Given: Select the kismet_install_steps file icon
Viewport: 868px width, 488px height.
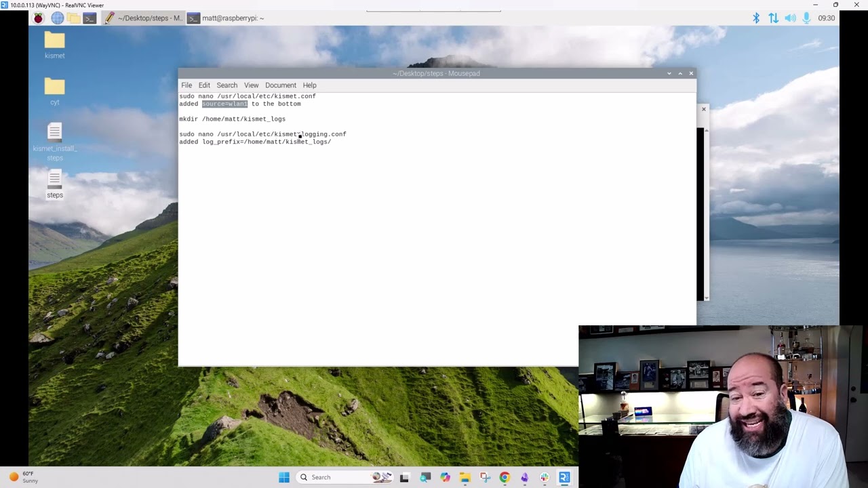Looking at the screenshot, I should click(54, 142).
